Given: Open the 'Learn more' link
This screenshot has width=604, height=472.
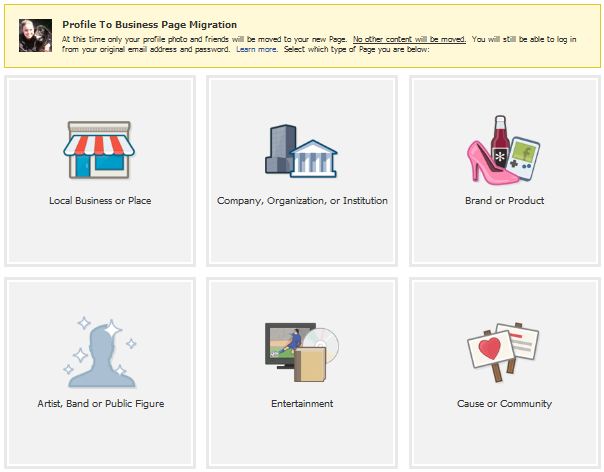Looking at the screenshot, I should coord(256,49).
